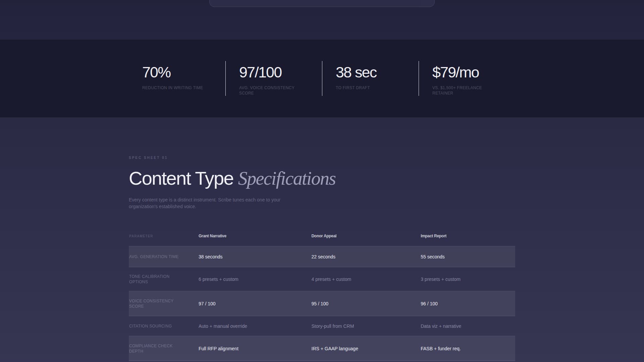Image resolution: width=644 pixels, height=362 pixels.
Task: Click the '95 / 100' table cell
Action: (320, 304)
